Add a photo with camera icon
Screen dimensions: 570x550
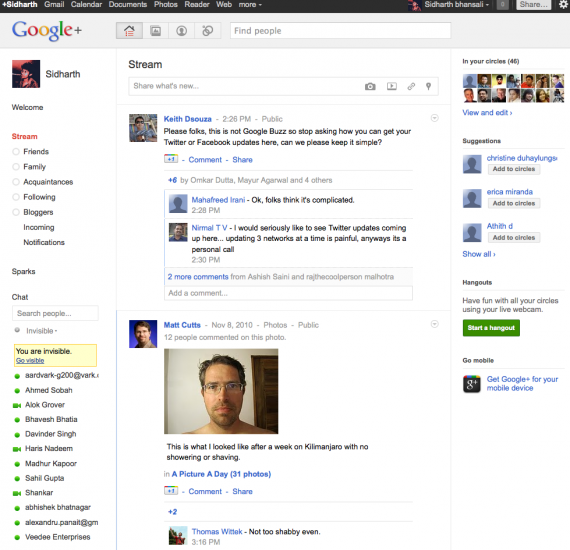click(370, 87)
